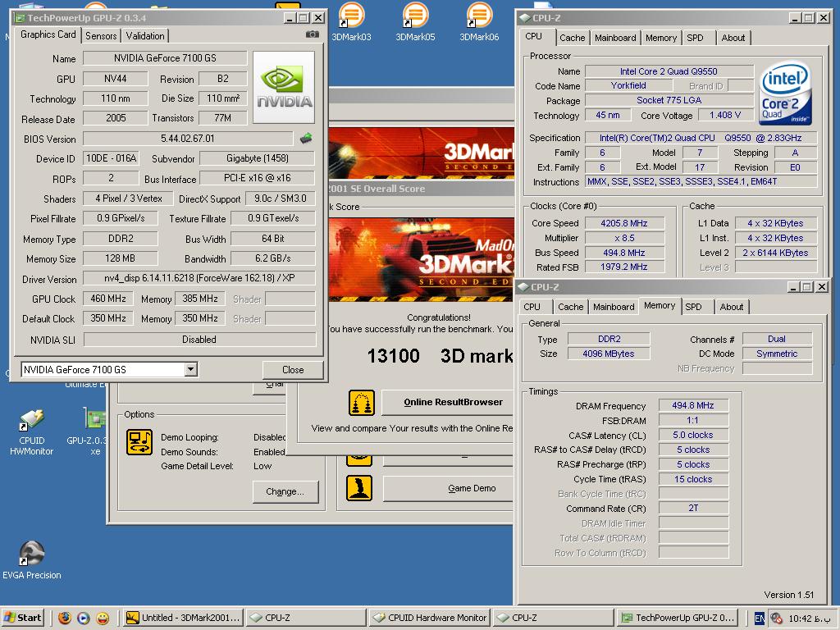
Task: Select the CPUID HWMonitor desktop icon
Action: click(32, 432)
